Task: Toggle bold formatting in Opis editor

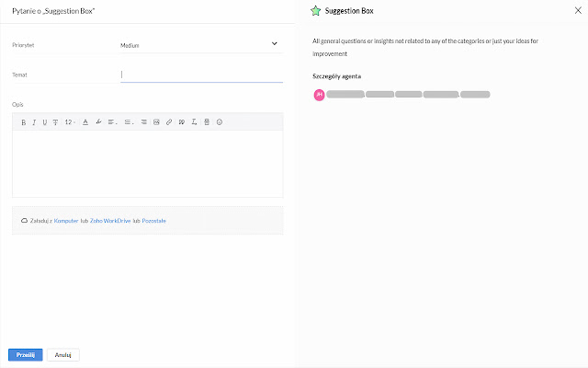Action: pyautogui.click(x=23, y=122)
